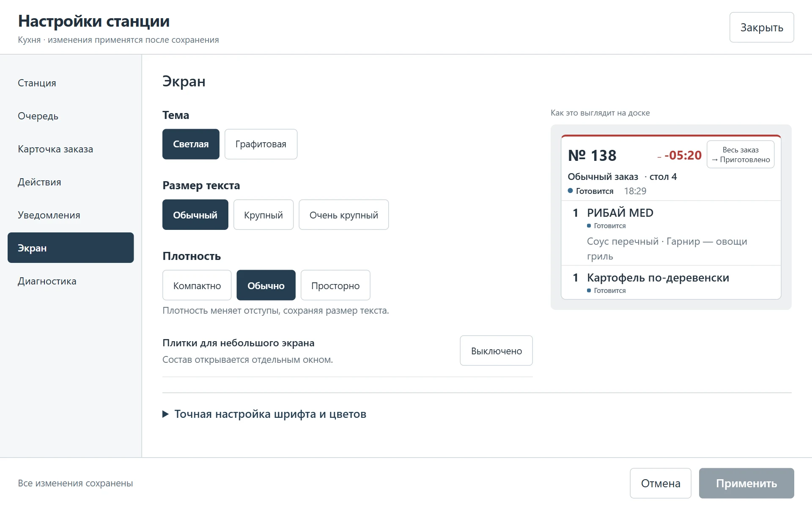This screenshot has height=508, width=812.
Task: Click the Как это выглядит на доске caption
Action: click(600, 113)
